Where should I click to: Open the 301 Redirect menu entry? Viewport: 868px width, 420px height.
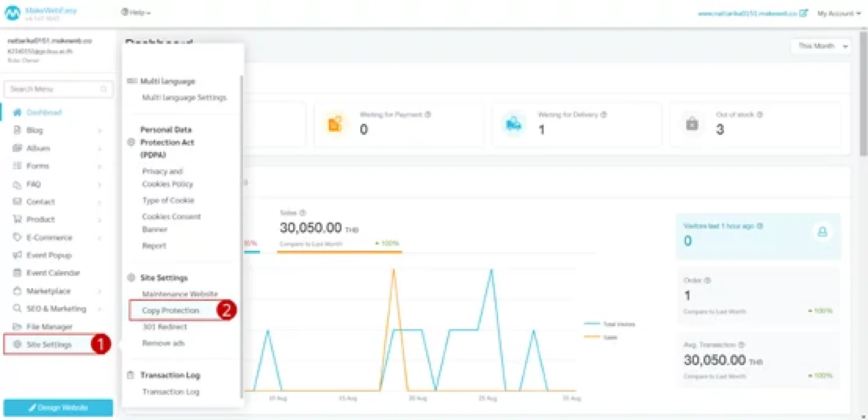(x=165, y=327)
